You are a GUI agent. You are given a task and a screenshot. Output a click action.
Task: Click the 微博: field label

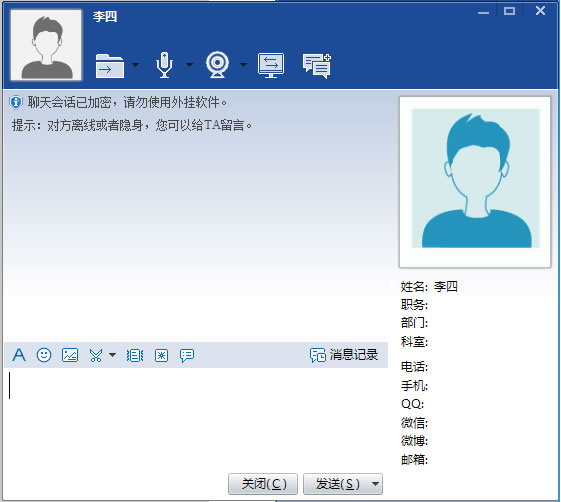pyautogui.click(x=414, y=441)
